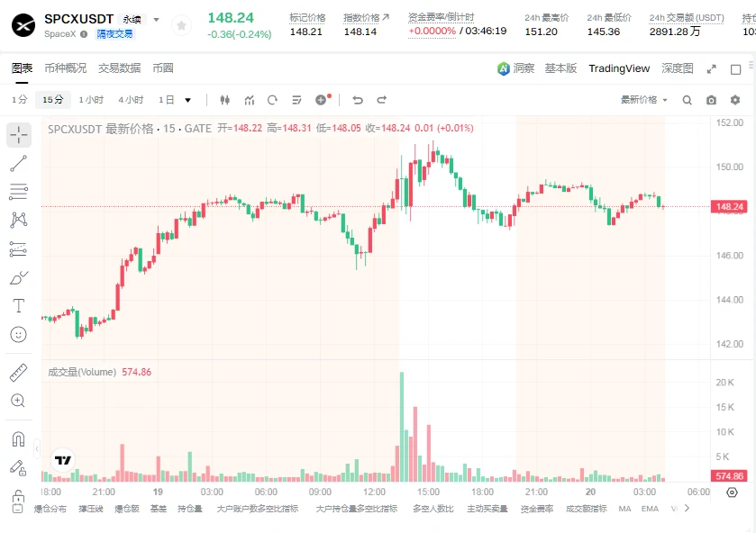The image size is (756, 533).
Task: Click the 隔夜交易 link
Action: (115, 34)
